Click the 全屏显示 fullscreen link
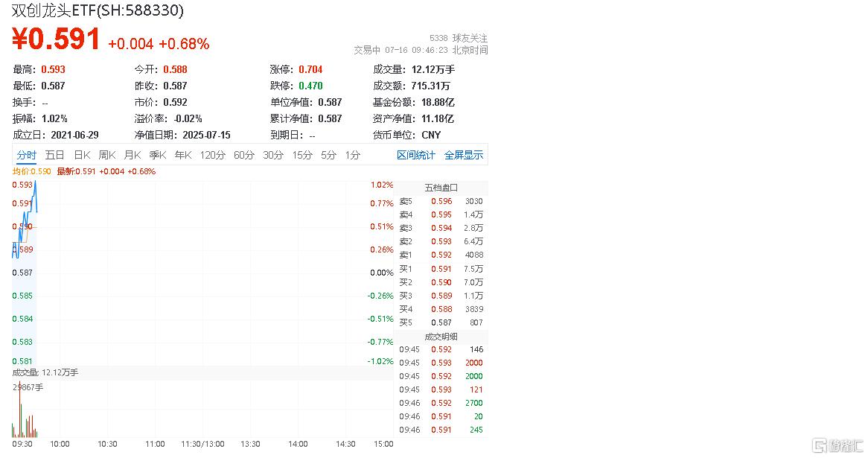The height and width of the screenshot is (458, 868). tap(463, 155)
